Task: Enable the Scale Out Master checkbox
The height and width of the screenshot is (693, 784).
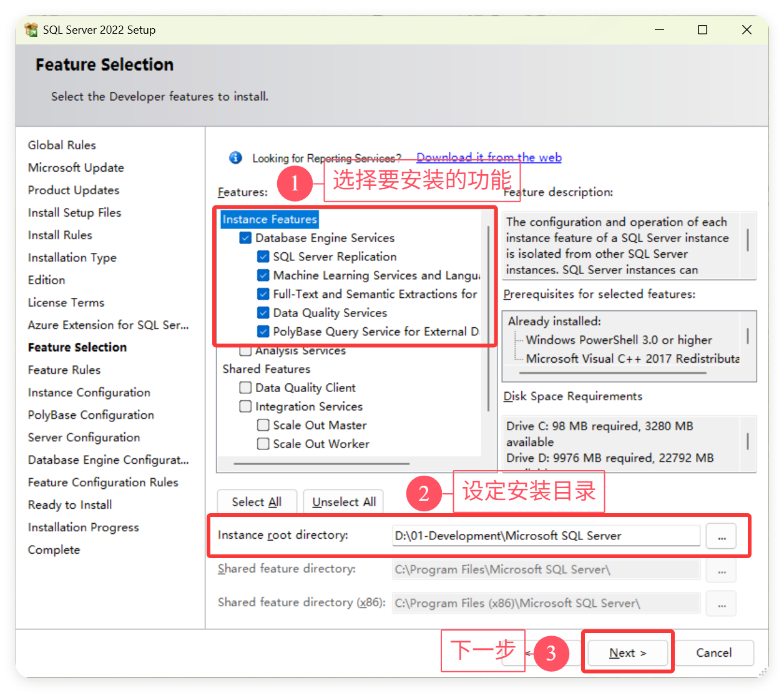Action: pos(263,425)
